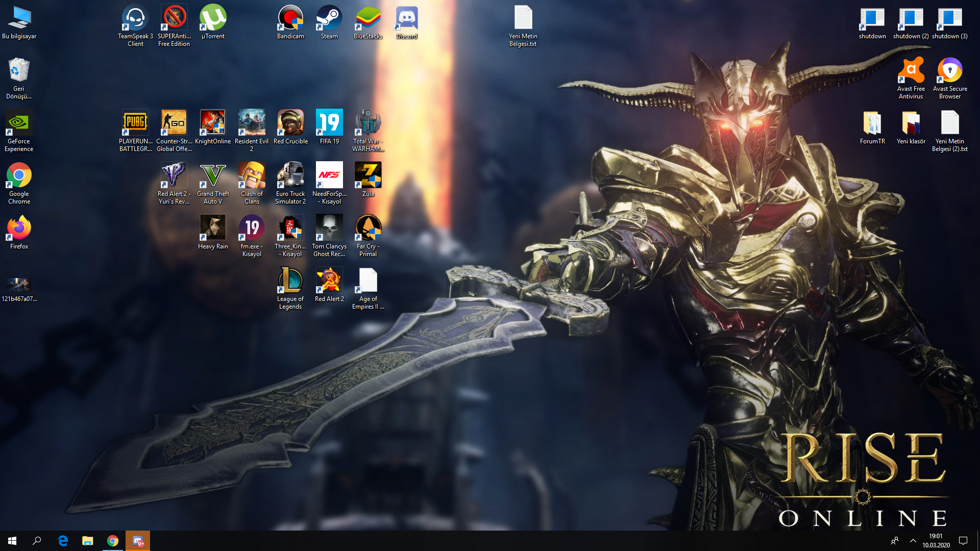This screenshot has width=980, height=551.
Task: Select the 121b467a07 image file thumbnail
Action: pos(19,289)
